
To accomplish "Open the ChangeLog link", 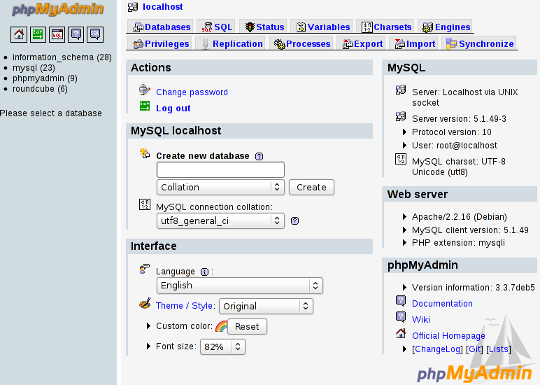I will [x=438, y=349].
